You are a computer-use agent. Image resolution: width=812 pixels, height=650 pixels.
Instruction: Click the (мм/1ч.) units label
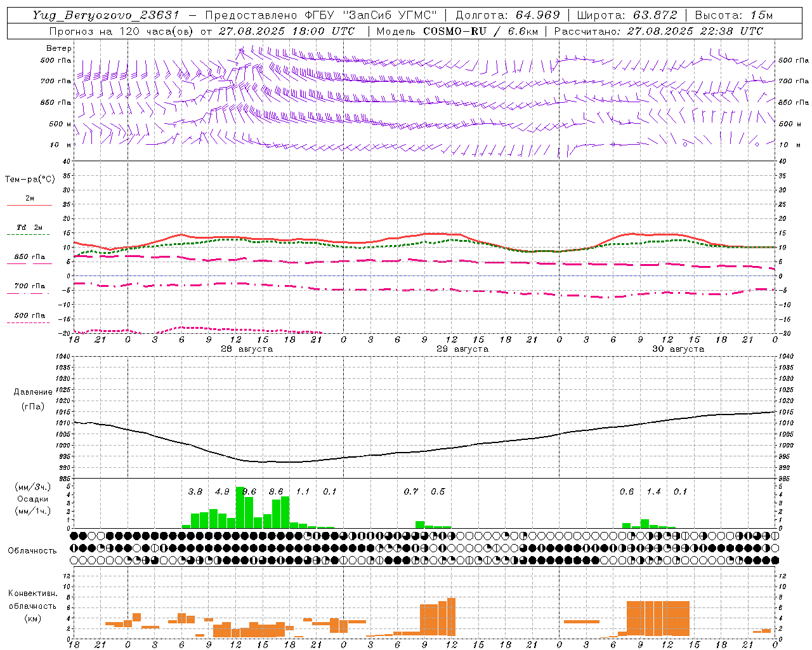(x=32, y=511)
